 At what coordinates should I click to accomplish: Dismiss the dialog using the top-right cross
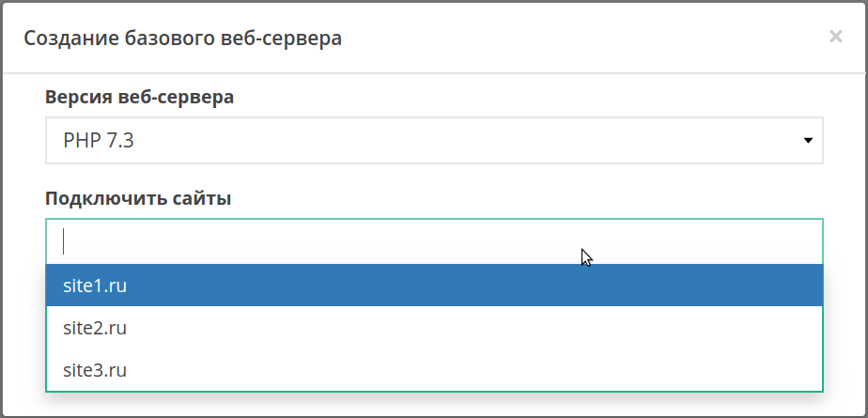click(835, 37)
